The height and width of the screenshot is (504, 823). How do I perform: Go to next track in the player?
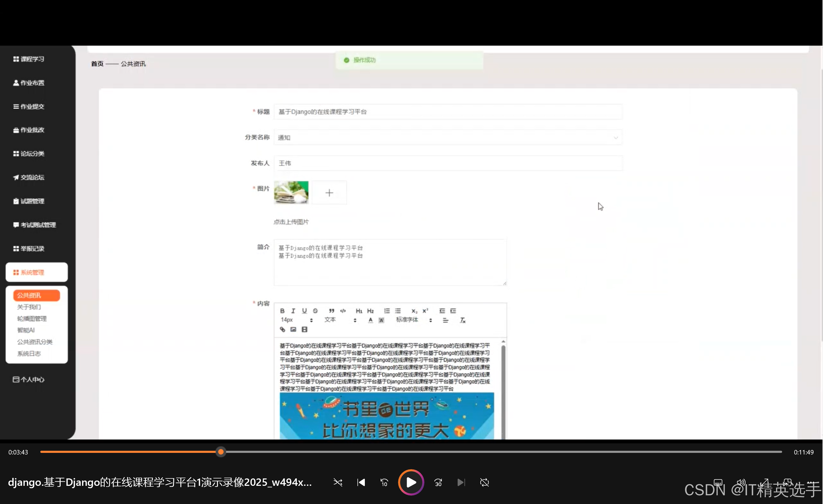pyautogui.click(x=461, y=482)
